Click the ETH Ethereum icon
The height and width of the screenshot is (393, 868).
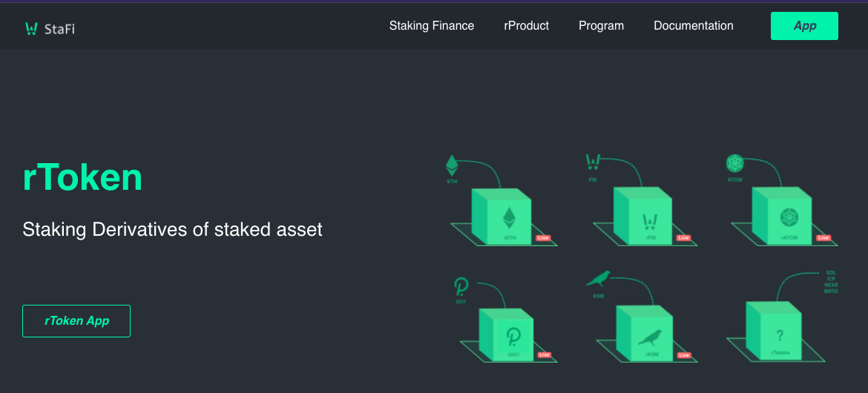pyautogui.click(x=453, y=165)
